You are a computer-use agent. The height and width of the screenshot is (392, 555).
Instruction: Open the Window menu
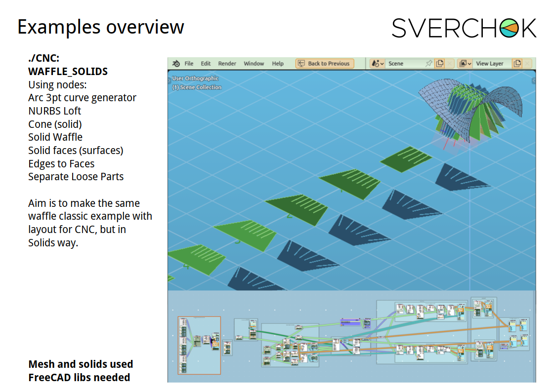(x=254, y=64)
